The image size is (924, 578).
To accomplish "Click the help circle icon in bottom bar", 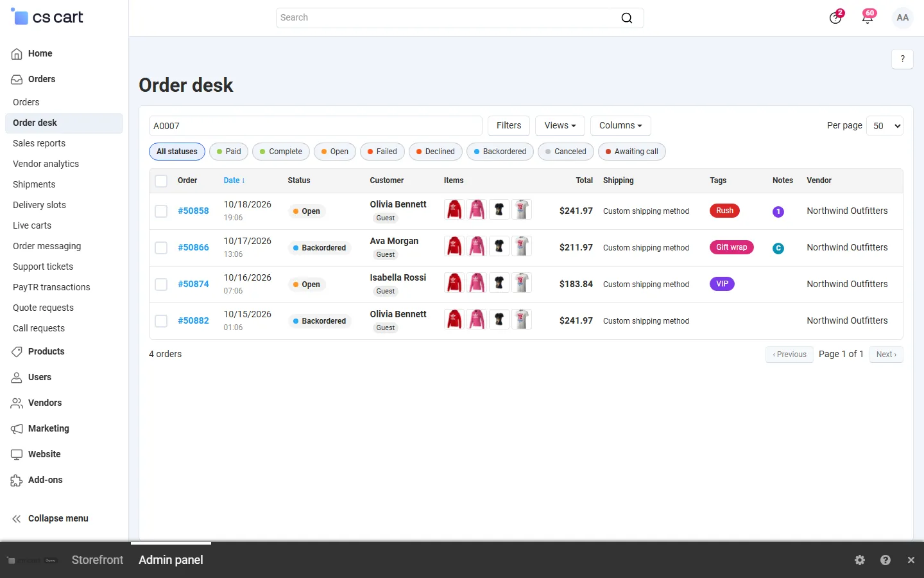I will click(886, 560).
